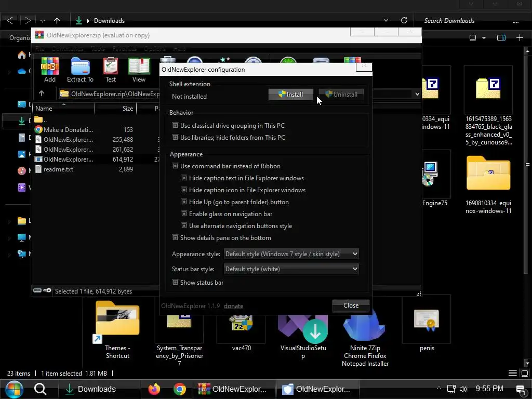The width and height of the screenshot is (532, 399).
Task: Toggle Hide caption icon in File Explorer windows
Action: click(184, 190)
